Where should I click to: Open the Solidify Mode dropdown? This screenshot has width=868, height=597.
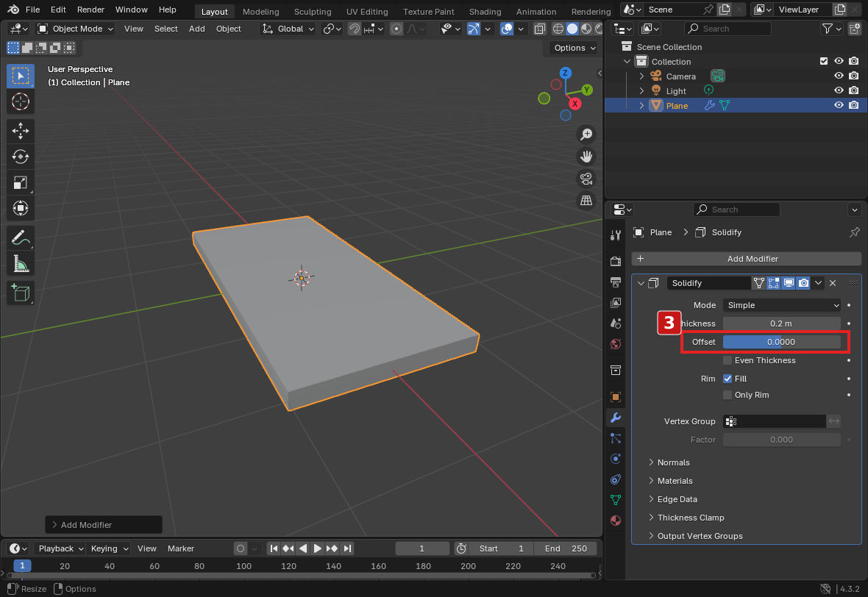(x=782, y=305)
